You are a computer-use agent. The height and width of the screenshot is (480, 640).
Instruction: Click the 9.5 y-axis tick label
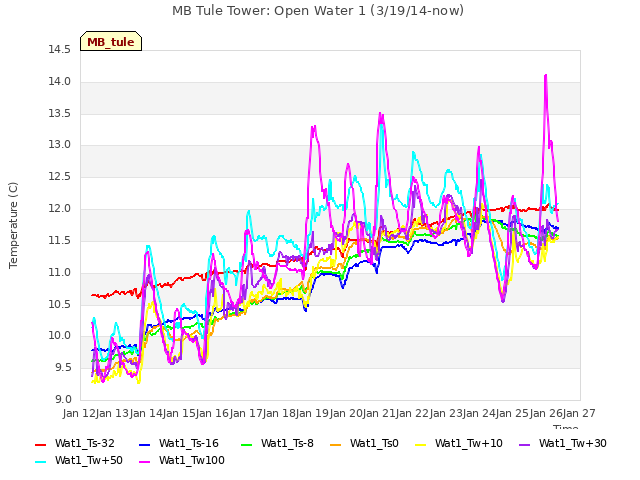(63, 368)
